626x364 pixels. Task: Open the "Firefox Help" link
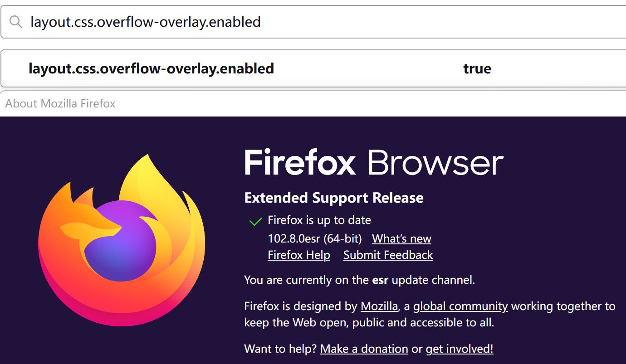click(298, 255)
